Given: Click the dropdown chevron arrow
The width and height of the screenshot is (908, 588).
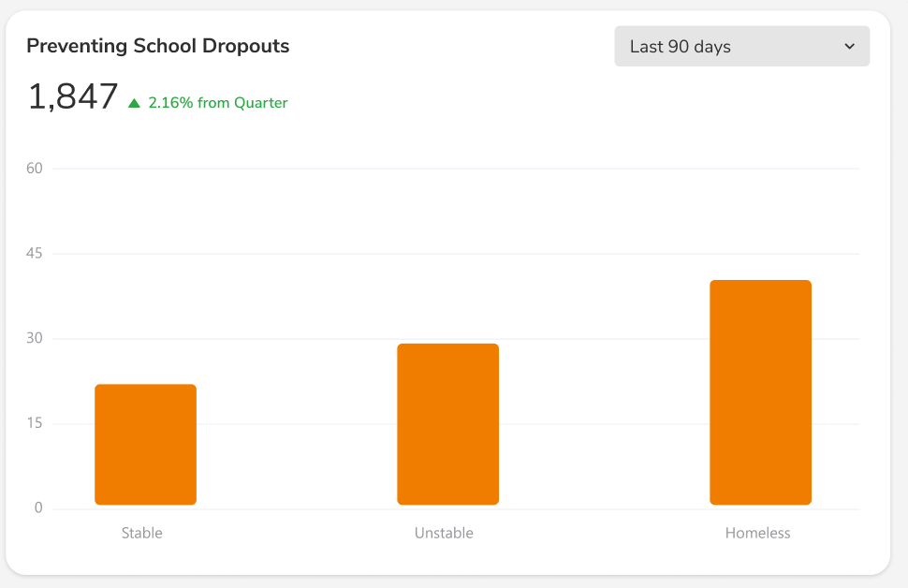Looking at the screenshot, I should 850,46.
